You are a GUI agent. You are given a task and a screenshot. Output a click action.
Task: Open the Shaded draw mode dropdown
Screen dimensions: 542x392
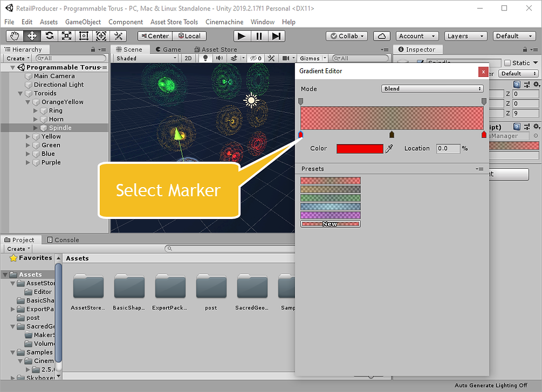146,58
